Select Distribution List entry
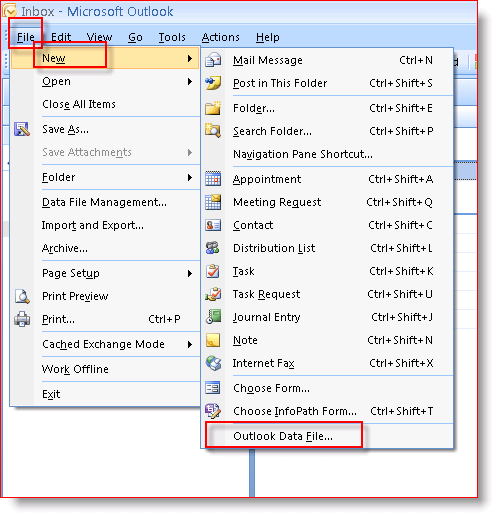496x516 pixels. click(x=327, y=248)
